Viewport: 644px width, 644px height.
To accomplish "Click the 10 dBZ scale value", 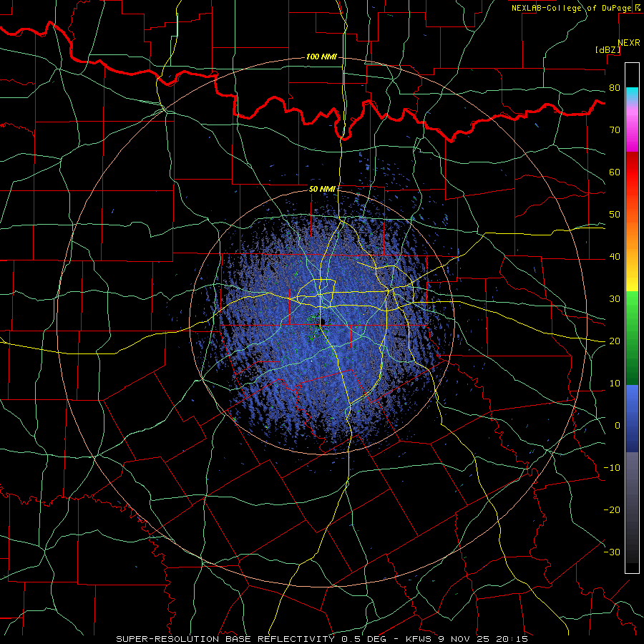I will click(x=615, y=384).
